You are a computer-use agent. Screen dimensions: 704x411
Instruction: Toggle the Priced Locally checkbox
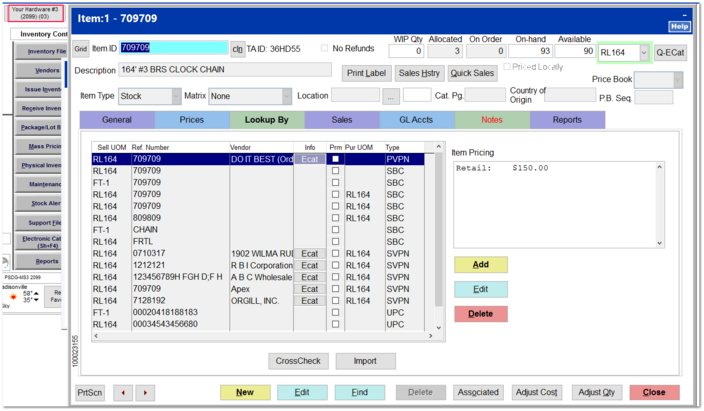coord(507,66)
